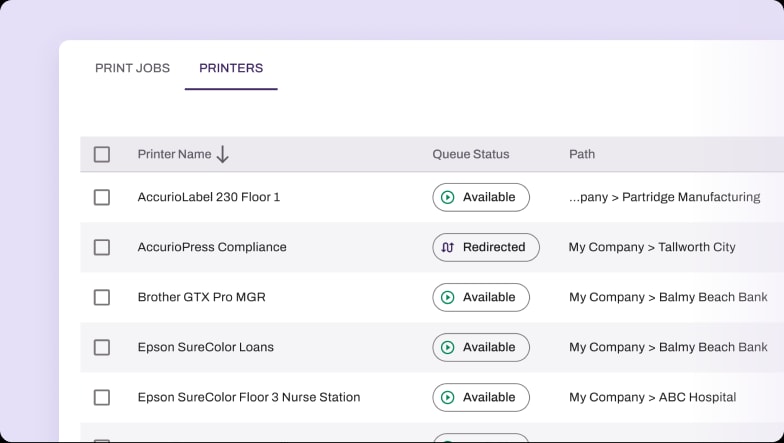Click the play icon in Brother GTX's status badge
Screen dimensions: 784x443
tap(448, 297)
